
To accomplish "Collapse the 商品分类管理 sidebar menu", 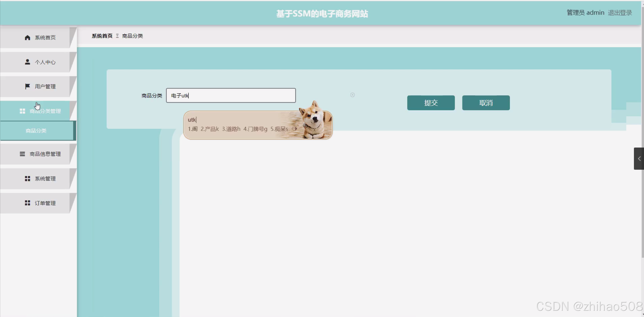I will pyautogui.click(x=45, y=111).
